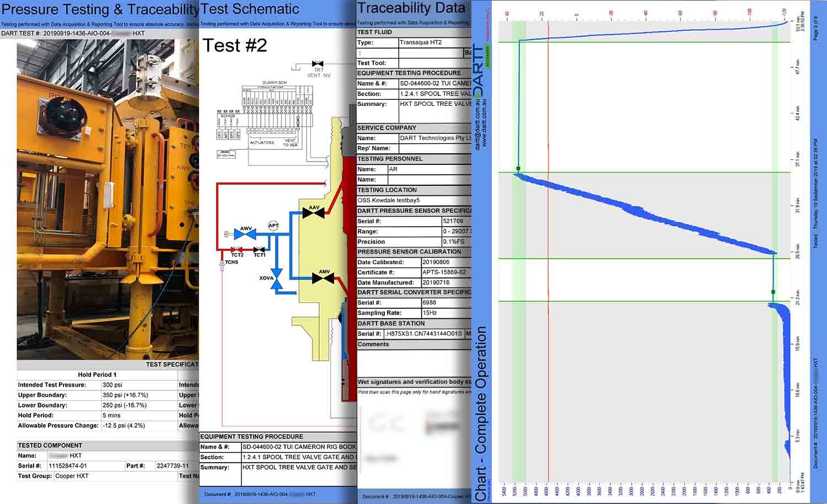
Task: Click the '0.1%FS' precision value
Action: point(454,242)
